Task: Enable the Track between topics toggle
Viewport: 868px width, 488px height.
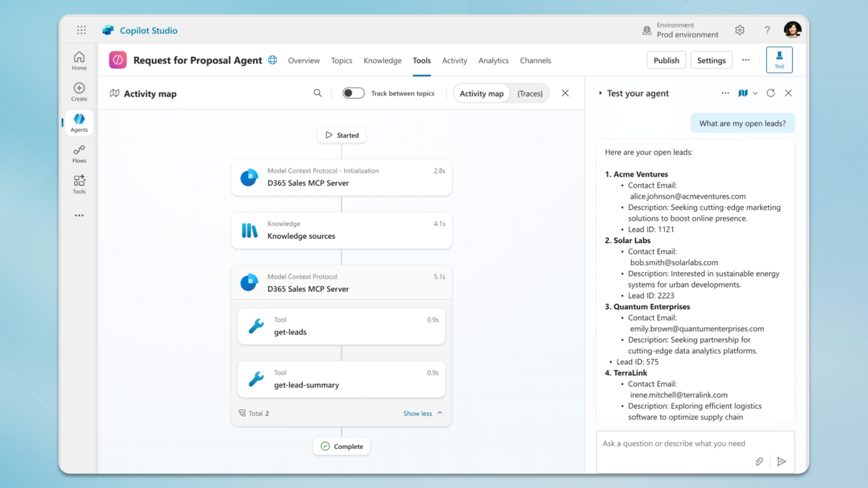Action: [x=353, y=93]
